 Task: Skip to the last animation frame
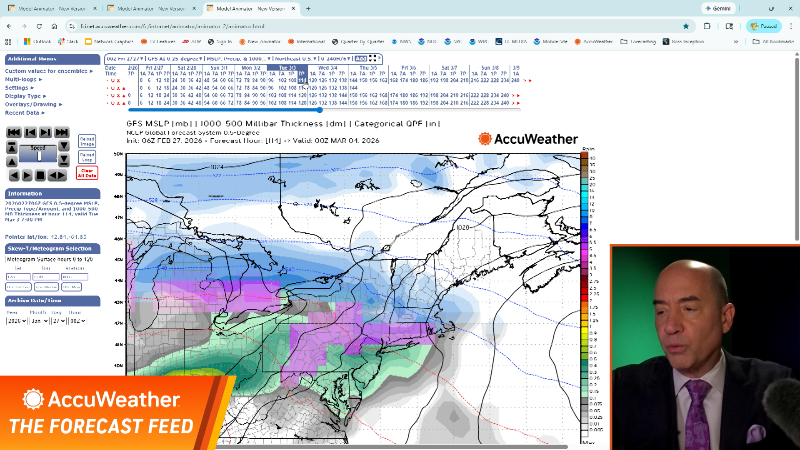point(62,132)
